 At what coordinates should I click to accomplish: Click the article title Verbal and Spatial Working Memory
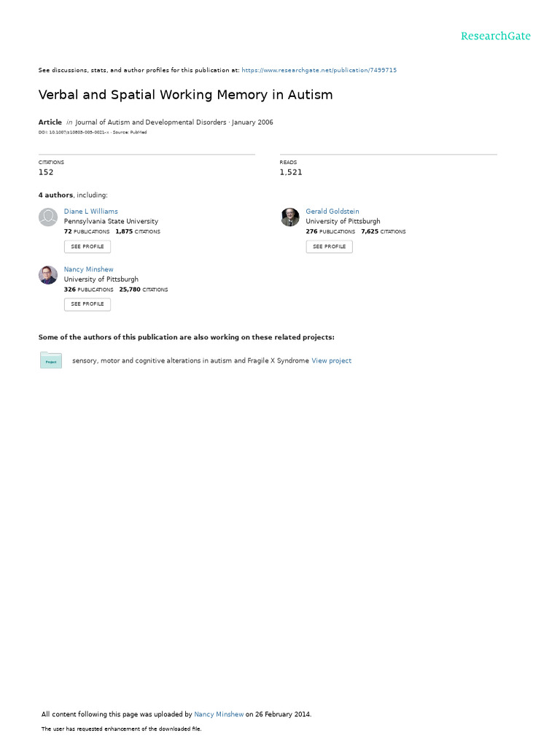pyautogui.click(x=185, y=95)
